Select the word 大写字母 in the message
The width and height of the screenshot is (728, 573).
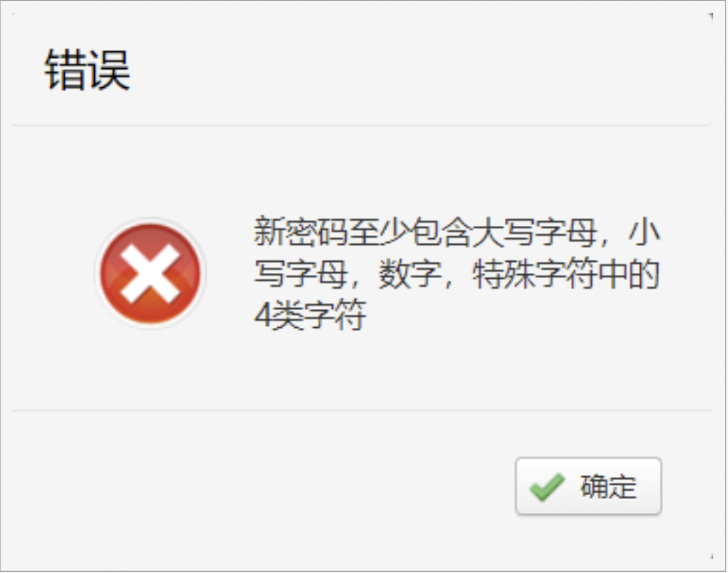[x=535, y=232]
